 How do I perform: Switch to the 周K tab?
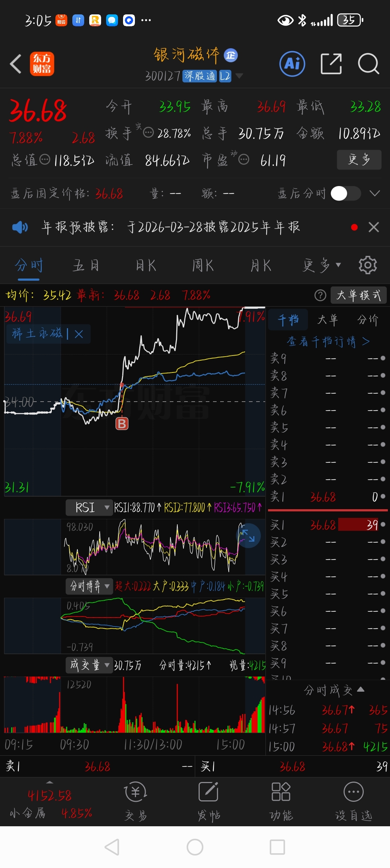[x=203, y=266]
